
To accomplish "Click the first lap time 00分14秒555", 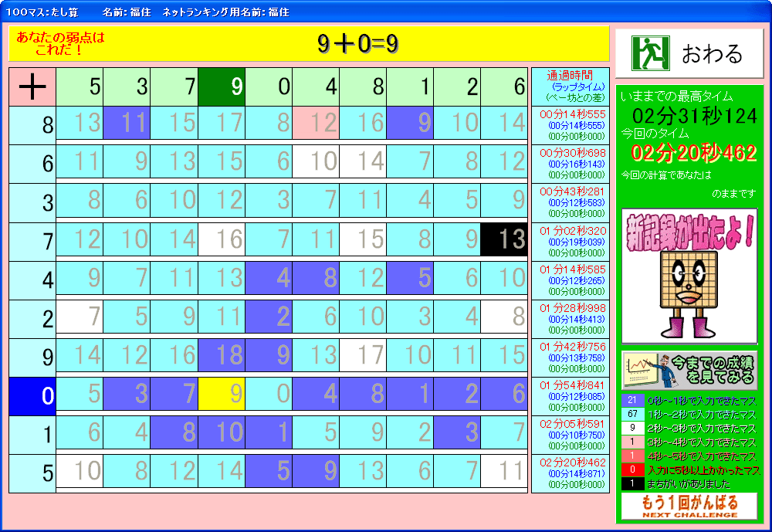I will pyautogui.click(x=573, y=114).
